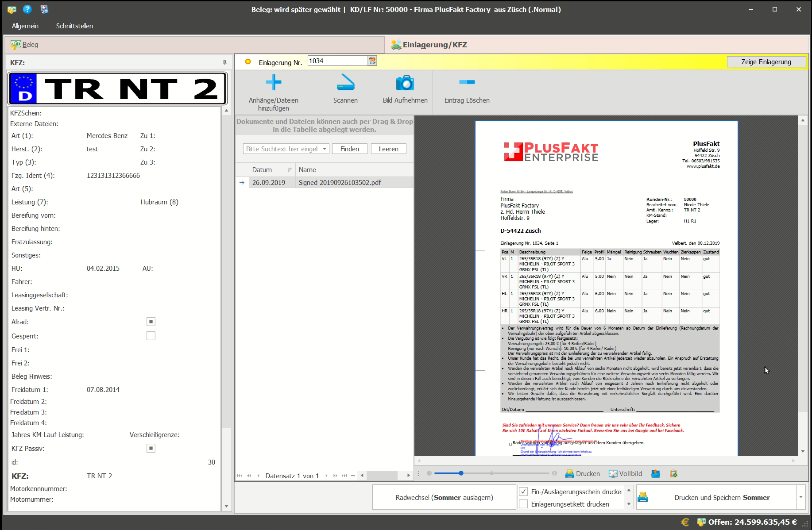Click the sun icon next to Einlagerung Nr.
Screen dimensions: 812x530
pos(248,61)
